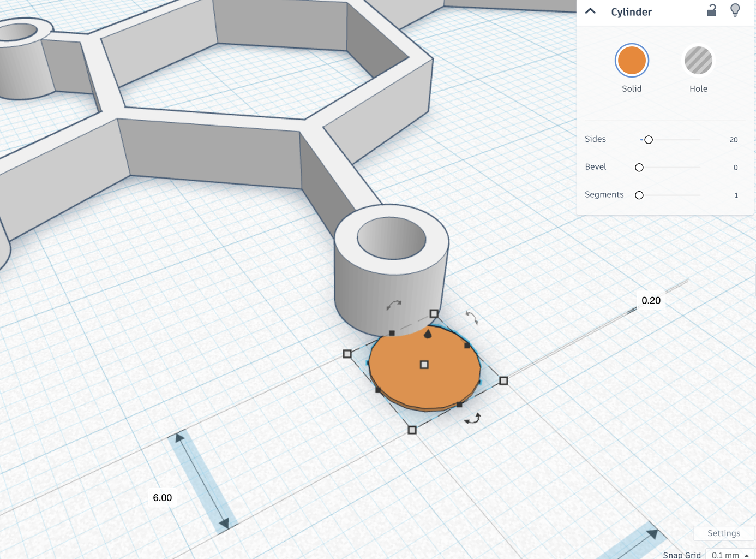Click the Segments slider handle
The height and width of the screenshot is (559, 756).
(x=639, y=194)
